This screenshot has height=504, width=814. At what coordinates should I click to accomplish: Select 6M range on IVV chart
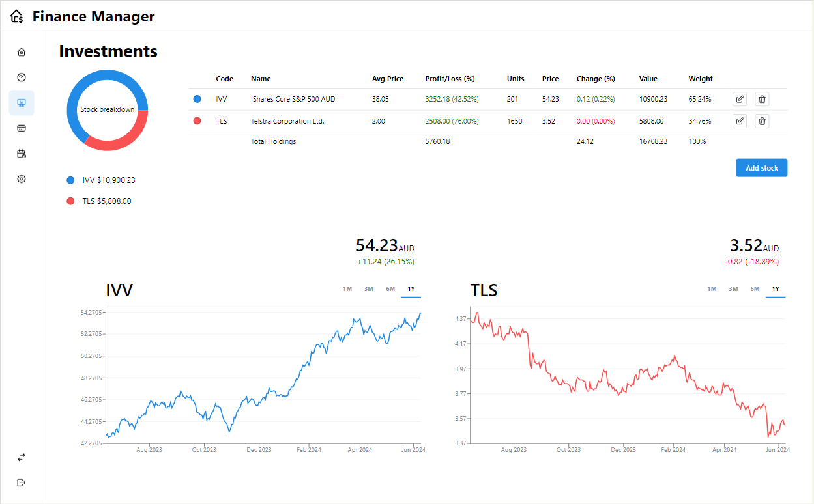(390, 289)
